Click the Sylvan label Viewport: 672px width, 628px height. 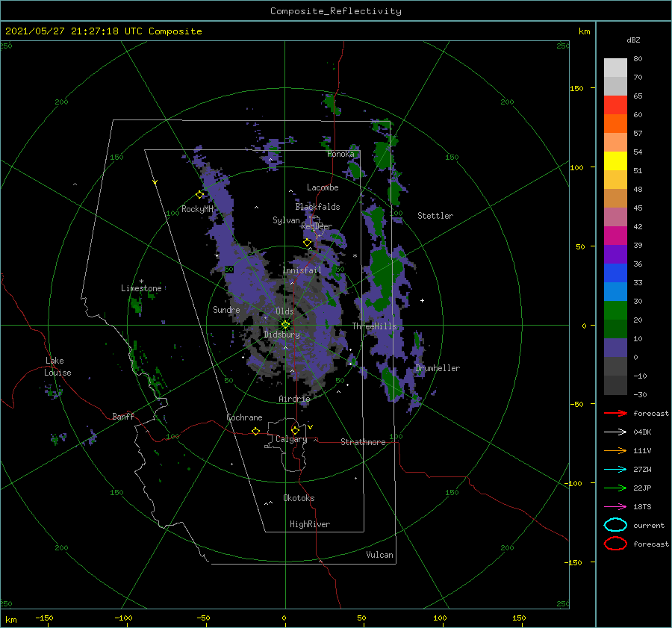(x=286, y=220)
